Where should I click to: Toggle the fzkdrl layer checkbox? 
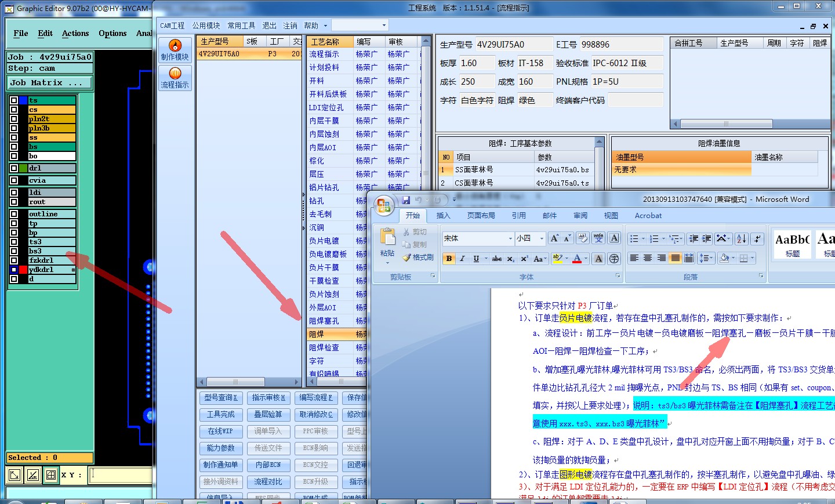click(14, 260)
